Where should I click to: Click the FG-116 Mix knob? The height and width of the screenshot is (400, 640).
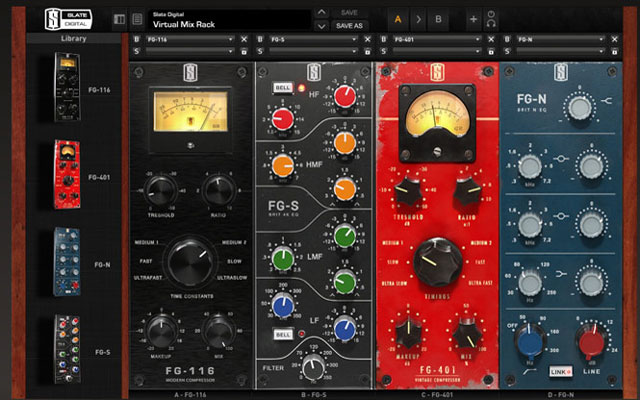[219, 331]
